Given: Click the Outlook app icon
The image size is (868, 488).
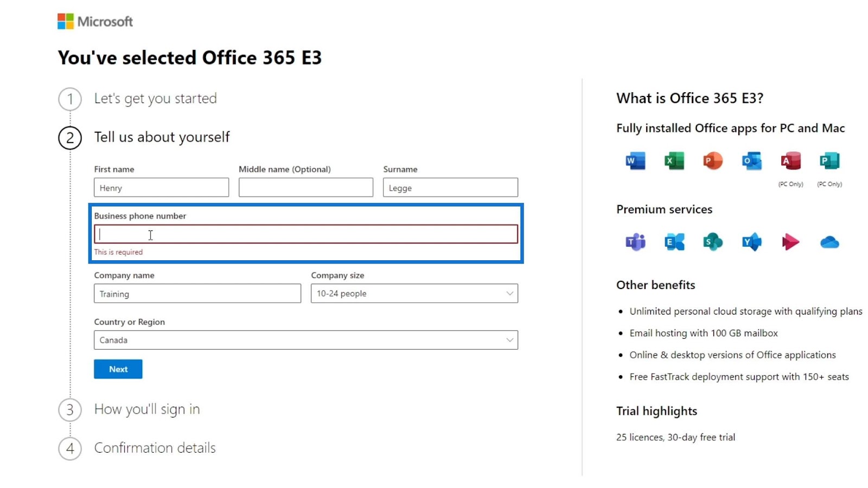Looking at the screenshot, I should 752,161.
